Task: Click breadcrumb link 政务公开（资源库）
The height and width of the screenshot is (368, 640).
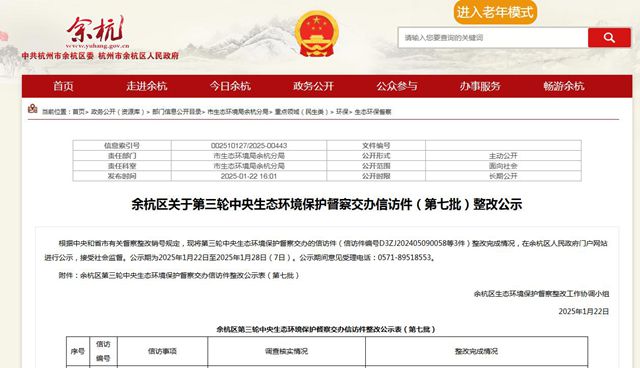Action: coord(118,112)
